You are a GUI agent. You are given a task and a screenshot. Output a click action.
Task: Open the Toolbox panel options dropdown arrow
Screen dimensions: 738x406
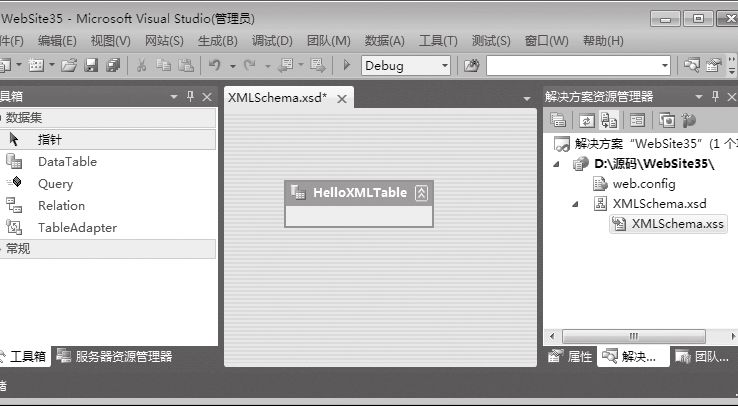click(174, 97)
